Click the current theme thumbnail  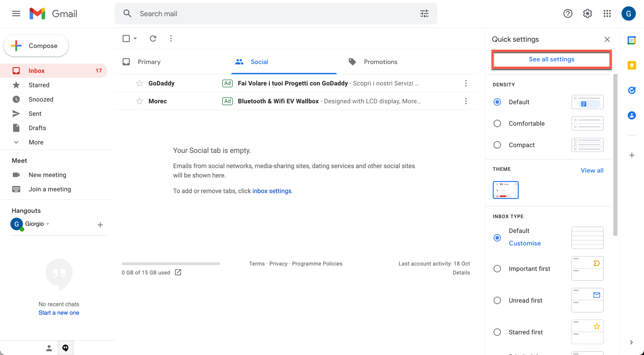(505, 190)
